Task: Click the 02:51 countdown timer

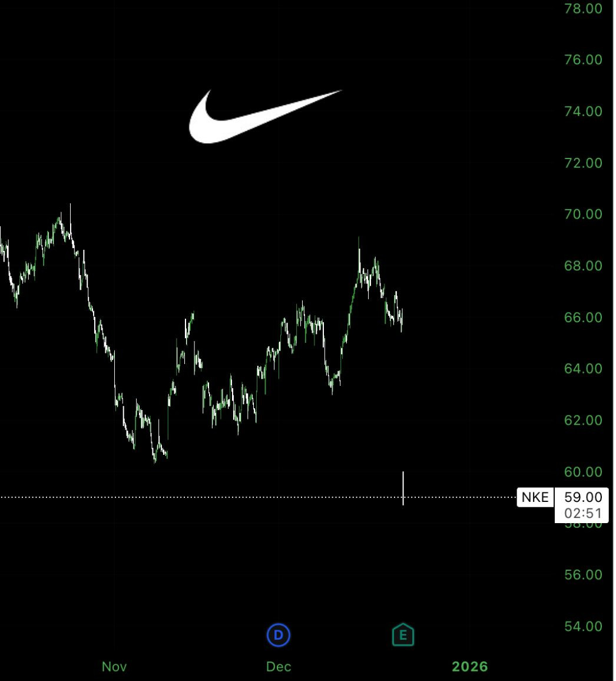Action: tap(582, 513)
